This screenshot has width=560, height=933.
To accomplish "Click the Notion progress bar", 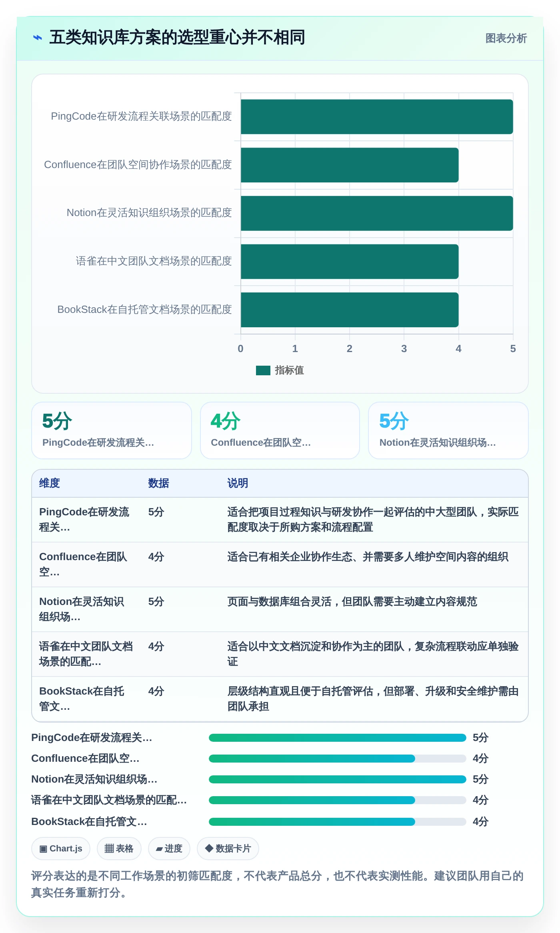I will [337, 779].
